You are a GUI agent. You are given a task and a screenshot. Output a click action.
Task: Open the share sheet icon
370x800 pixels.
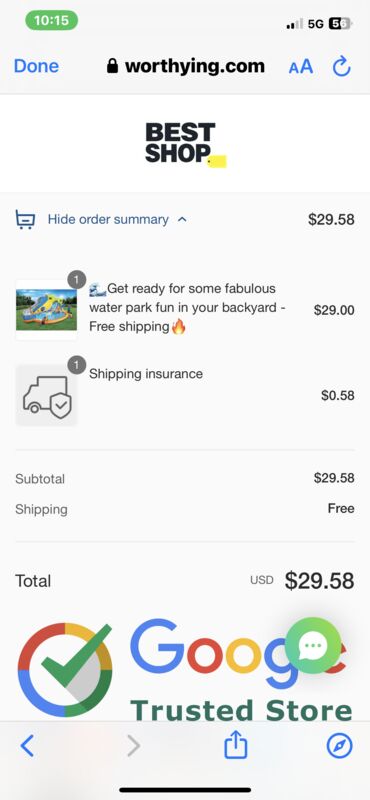pyautogui.click(x=236, y=745)
